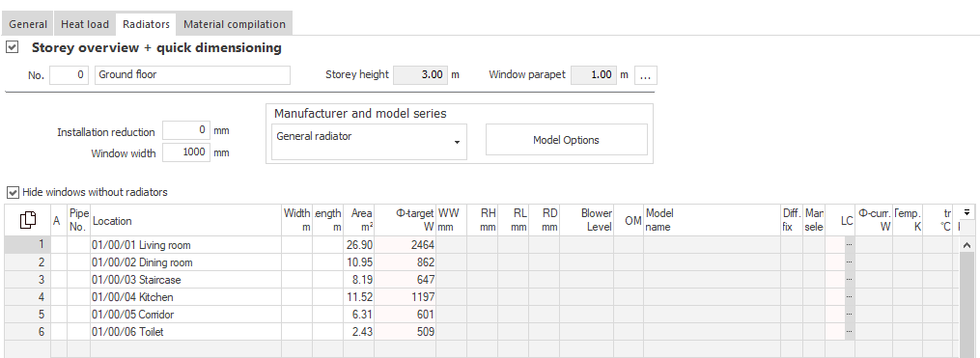Viewport: 980px width, 358px height.
Task: Select the 01/00/03 Staircase cell
Action: pos(185,279)
